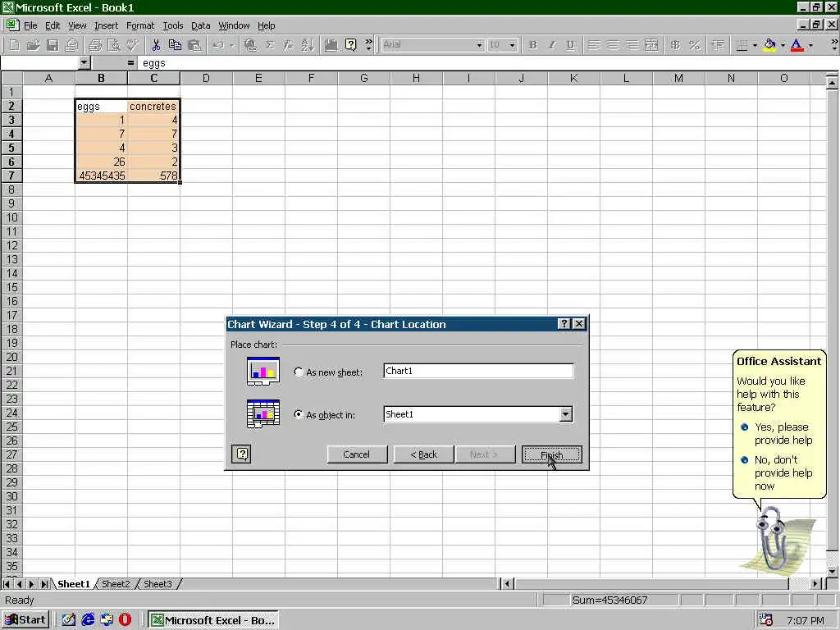Click the Currency Style icon

[675, 46]
